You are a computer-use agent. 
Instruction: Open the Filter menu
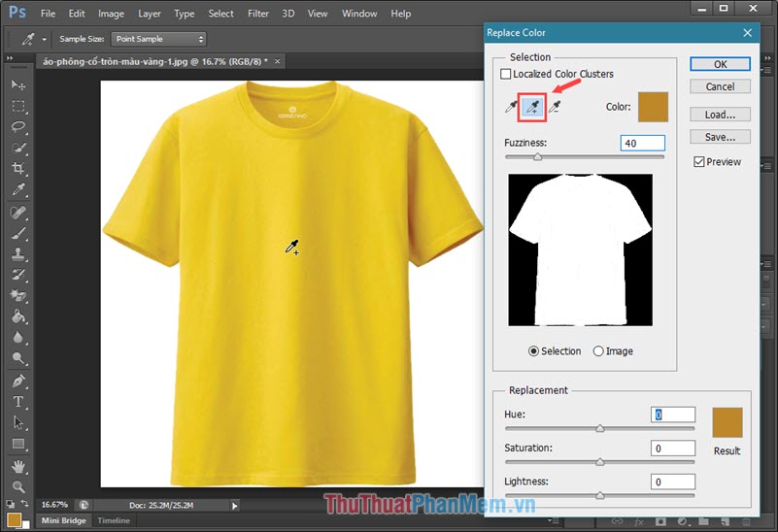258,14
